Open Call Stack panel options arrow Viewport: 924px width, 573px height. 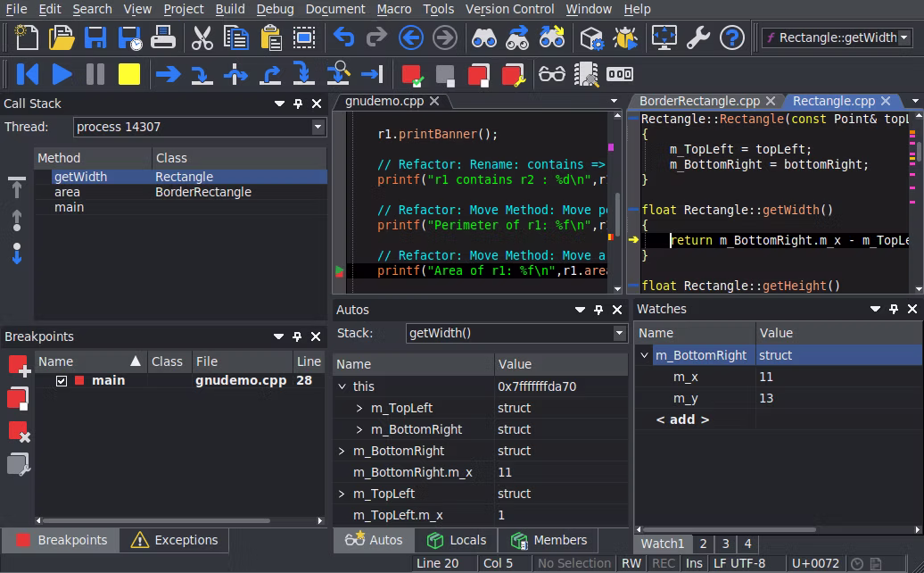[x=279, y=104]
